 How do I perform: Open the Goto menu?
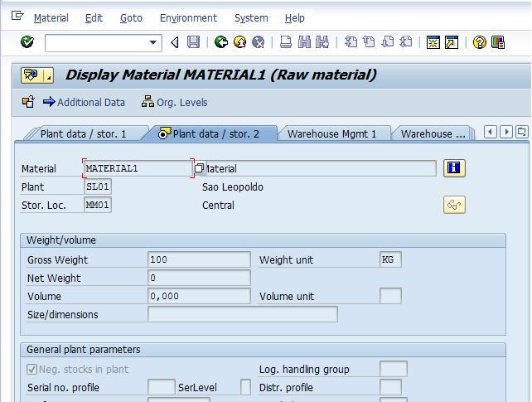(131, 17)
